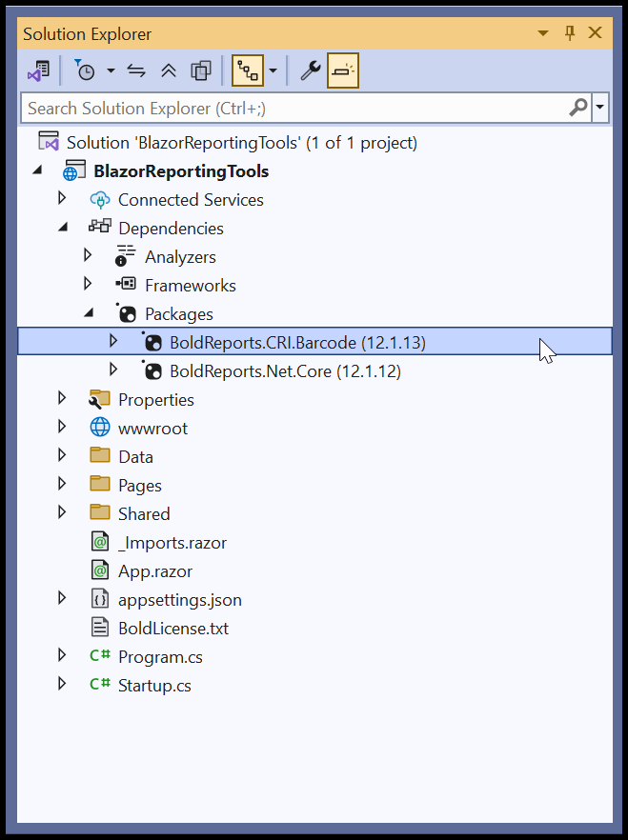This screenshot has height=840, width=628.
Task: Collapse the Dependencies node
Action: point(63,227)
